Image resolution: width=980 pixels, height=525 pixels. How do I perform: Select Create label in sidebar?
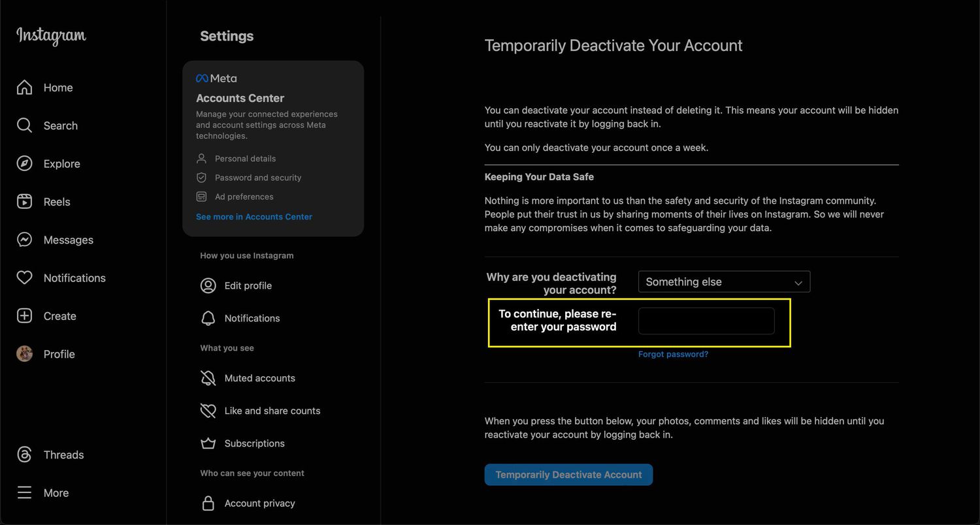[x=60, y=316]
